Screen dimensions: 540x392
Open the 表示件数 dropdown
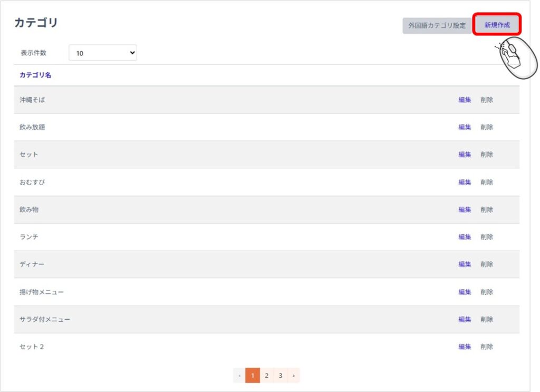(103, 53)
